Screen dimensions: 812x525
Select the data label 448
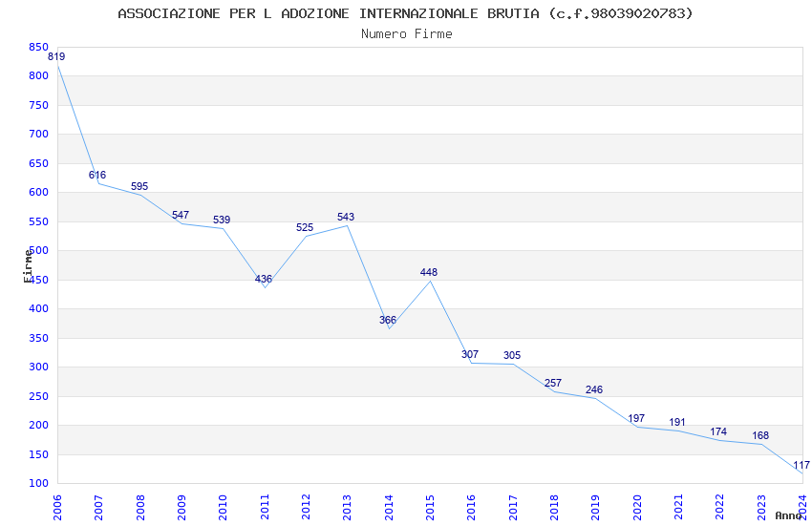click(429, 272)
